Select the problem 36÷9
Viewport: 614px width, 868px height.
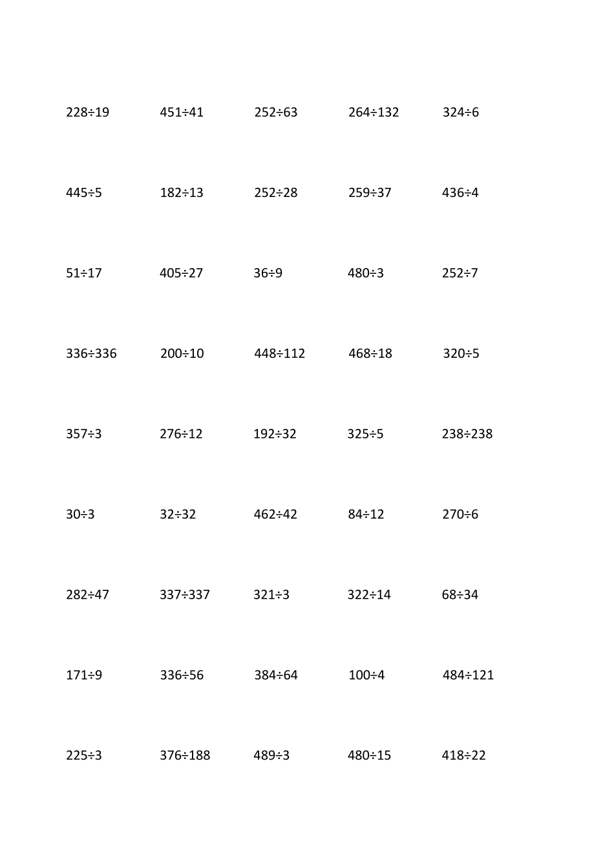pos(268,273)
